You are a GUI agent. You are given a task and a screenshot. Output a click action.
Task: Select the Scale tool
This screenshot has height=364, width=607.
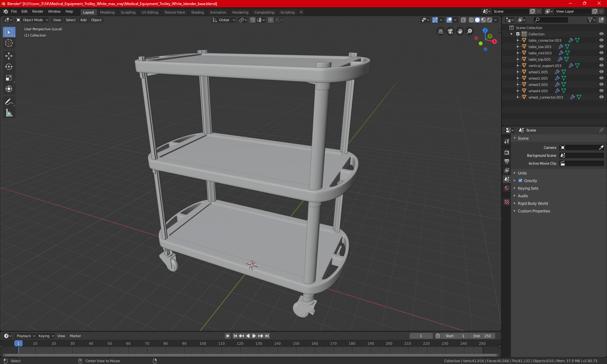(9, 78)
